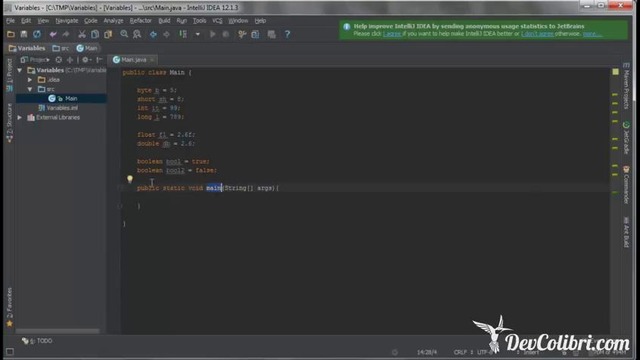Click the tool windows toggle icon bottom-left
This screenshot has width=640, height=360.
[10, 352]
